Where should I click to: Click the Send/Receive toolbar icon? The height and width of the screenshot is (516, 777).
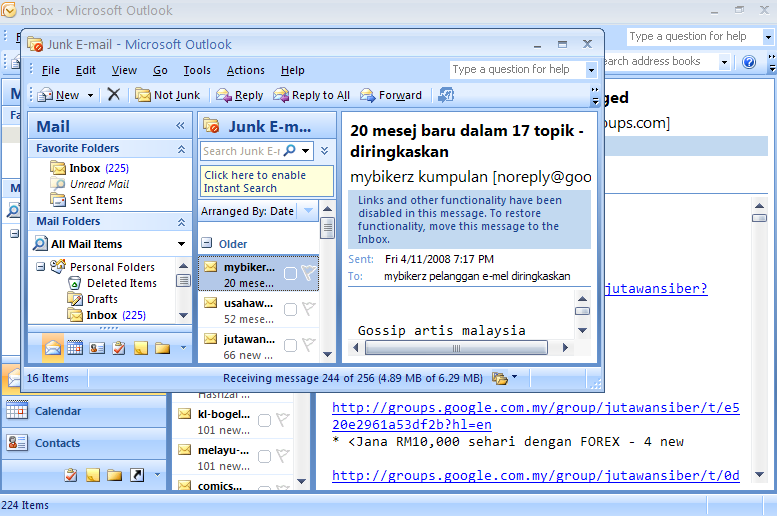445,95
